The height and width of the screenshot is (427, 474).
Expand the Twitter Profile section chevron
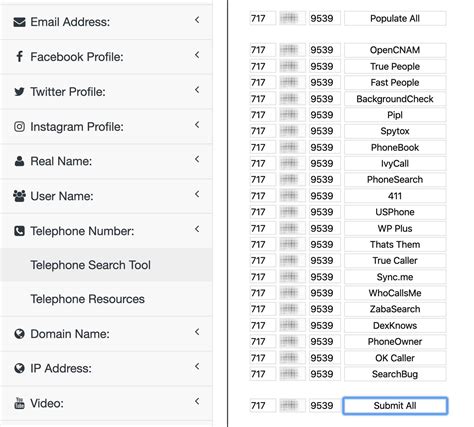point(197,90)
